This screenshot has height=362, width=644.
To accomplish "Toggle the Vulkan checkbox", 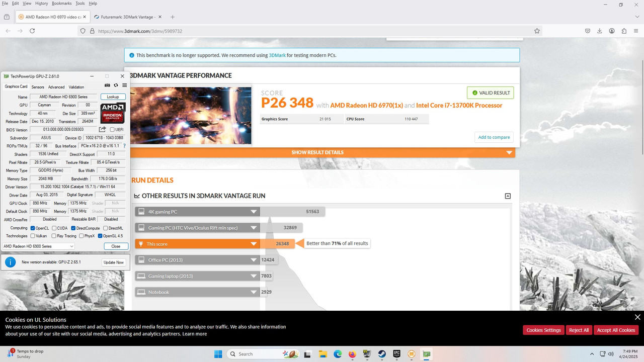I will (33, 236).
